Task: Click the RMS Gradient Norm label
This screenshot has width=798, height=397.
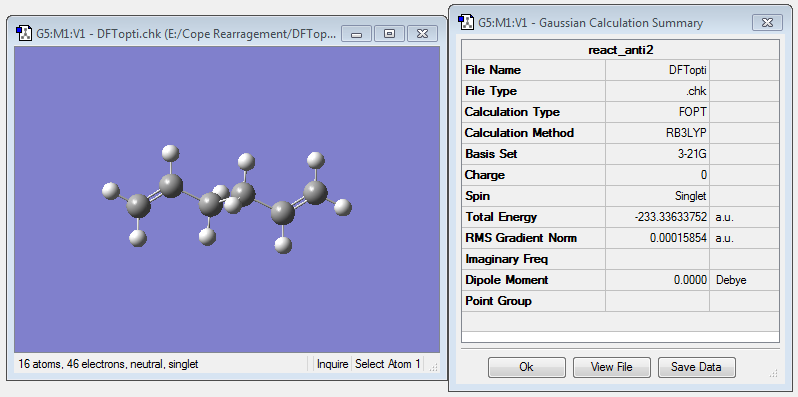Action: pyautogui.click(x=521, y=238)
